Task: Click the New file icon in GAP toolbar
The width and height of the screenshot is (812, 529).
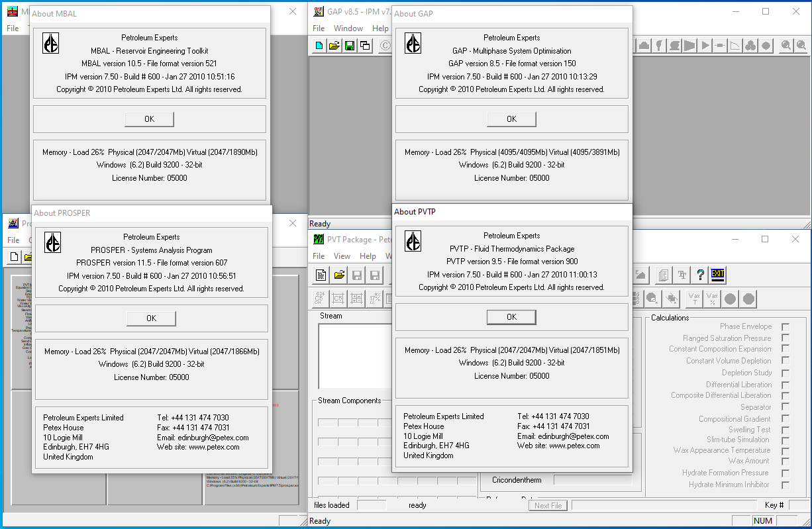Action: (x=319, y=46)
